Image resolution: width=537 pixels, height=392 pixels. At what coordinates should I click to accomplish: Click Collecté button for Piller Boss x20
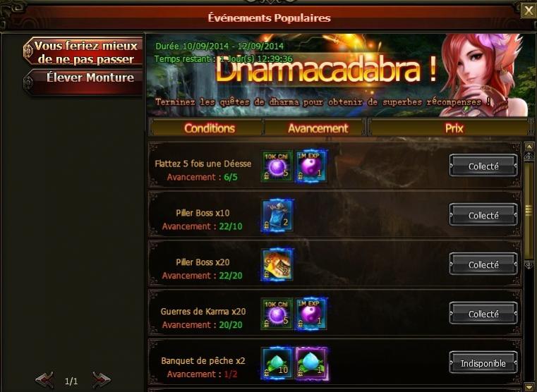coord(483,264)
